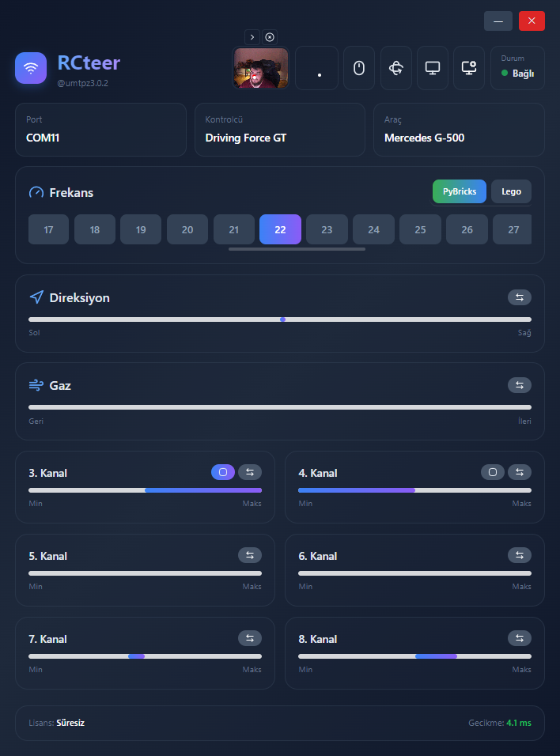This screenshot has width=560, height=756.
Task: Open the monitor display icon
Action: pos(433,68)
